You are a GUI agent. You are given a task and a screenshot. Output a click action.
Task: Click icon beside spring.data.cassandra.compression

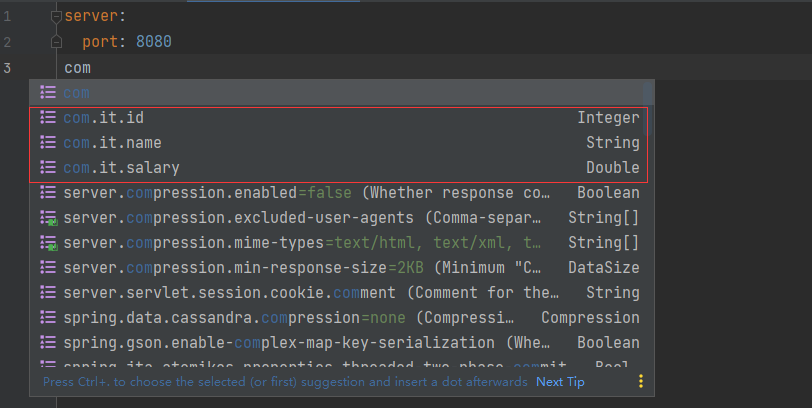(48, 317)
